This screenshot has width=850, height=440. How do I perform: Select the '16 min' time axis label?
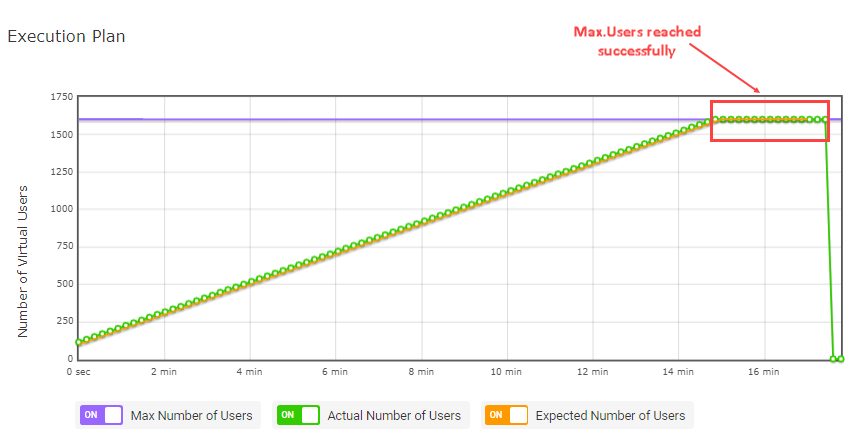click(763, 372)
